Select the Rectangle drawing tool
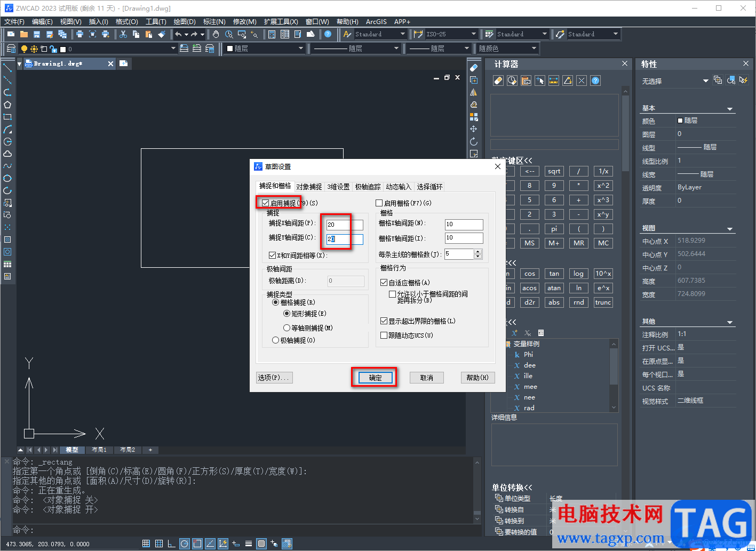This screenshot has width=756, height=551. [x=7, y=117]
